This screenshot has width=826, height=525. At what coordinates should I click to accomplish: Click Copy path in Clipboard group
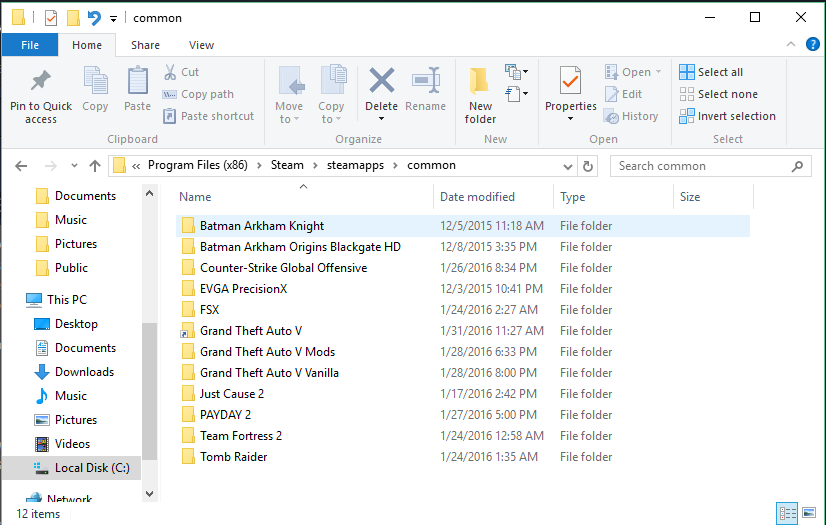pyautogui.click(x=198, y=94)
